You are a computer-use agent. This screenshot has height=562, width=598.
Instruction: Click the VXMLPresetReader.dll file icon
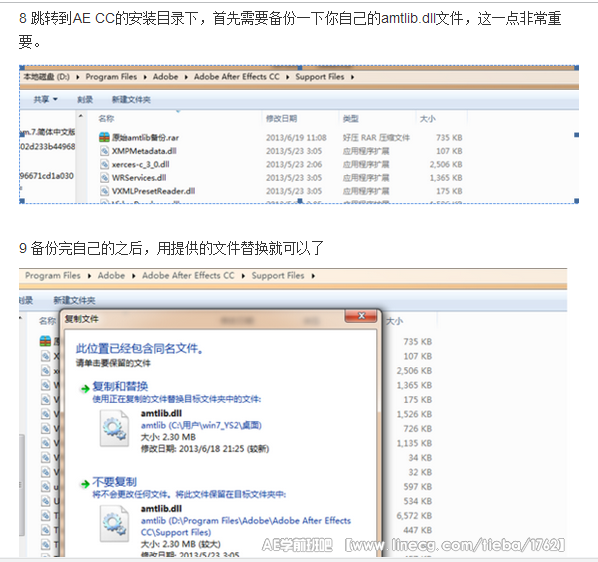click(x=104, y=191)
